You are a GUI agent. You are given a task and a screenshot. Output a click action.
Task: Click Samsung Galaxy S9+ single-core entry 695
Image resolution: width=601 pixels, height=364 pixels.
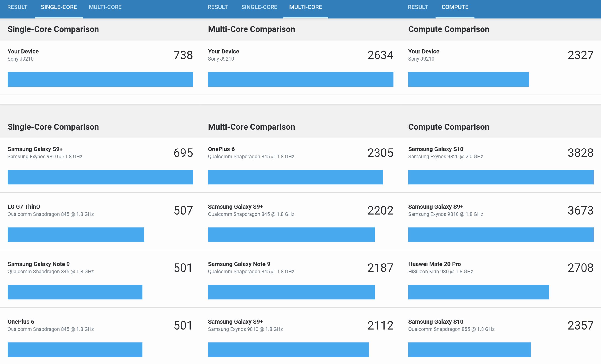pyautogui.click(x=100, y=165)
